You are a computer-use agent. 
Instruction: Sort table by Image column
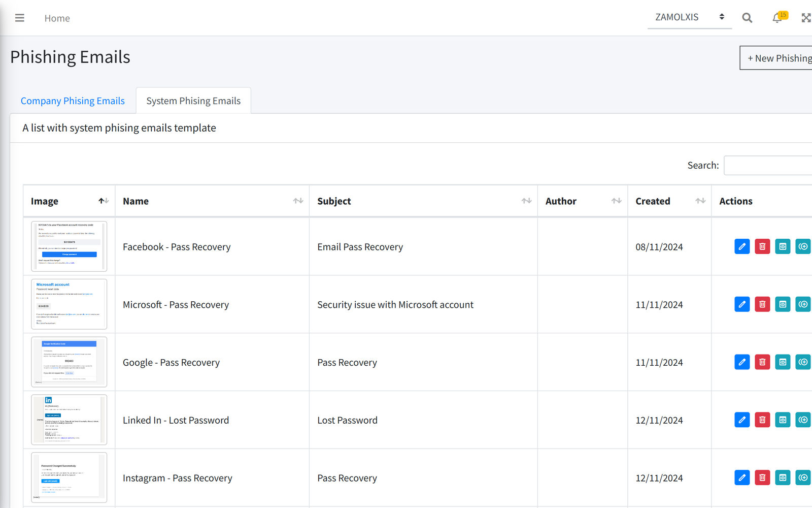tap(69, 201)
